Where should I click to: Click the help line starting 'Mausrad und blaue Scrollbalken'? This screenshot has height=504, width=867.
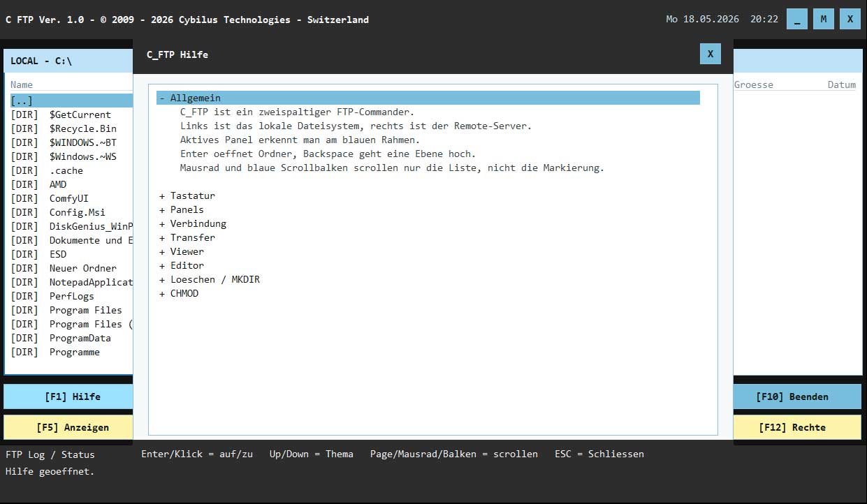[393, 168]
